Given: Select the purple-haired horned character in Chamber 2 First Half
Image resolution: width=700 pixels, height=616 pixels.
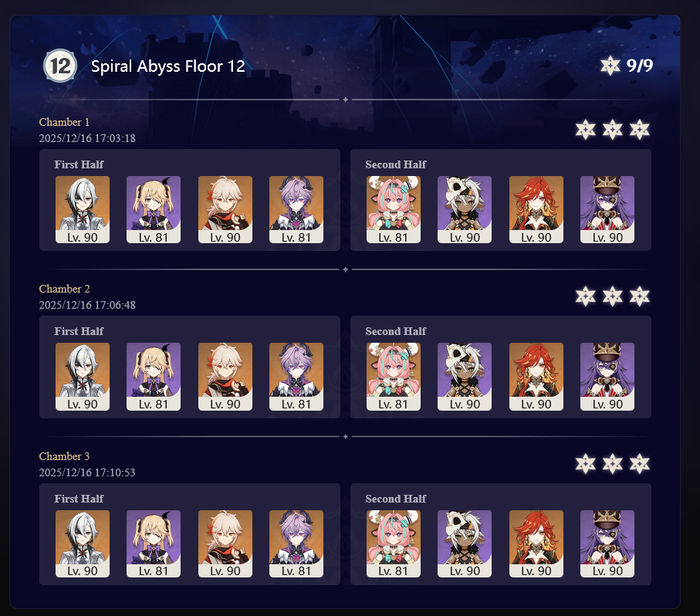Looking at the screenshot, I should [296, 376].
